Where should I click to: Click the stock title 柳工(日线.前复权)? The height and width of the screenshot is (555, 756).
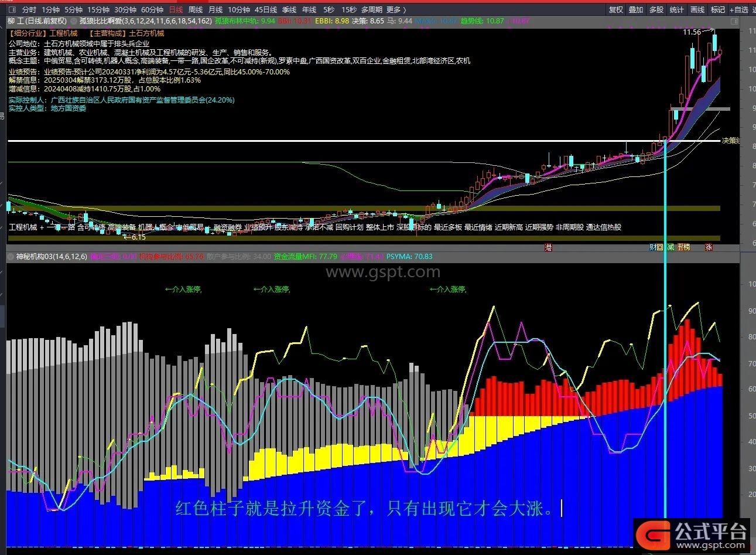[37, 21]
